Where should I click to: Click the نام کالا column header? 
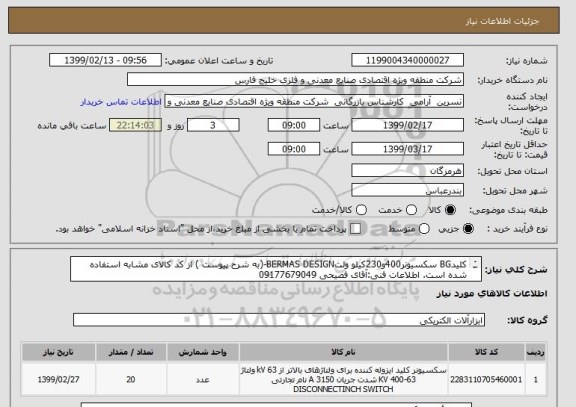pos(343,352)
